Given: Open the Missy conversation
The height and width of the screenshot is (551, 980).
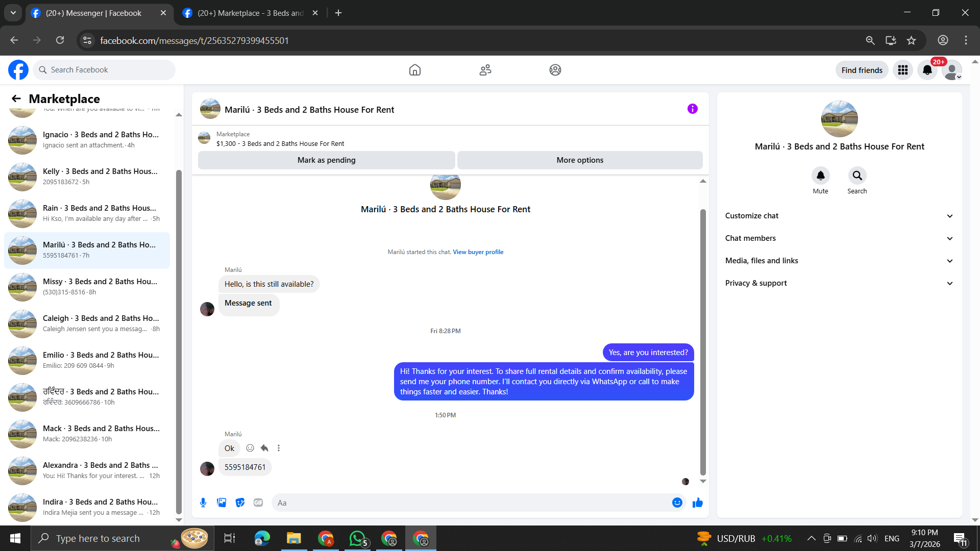Looking at the screenshot, I should click(87, 287).
